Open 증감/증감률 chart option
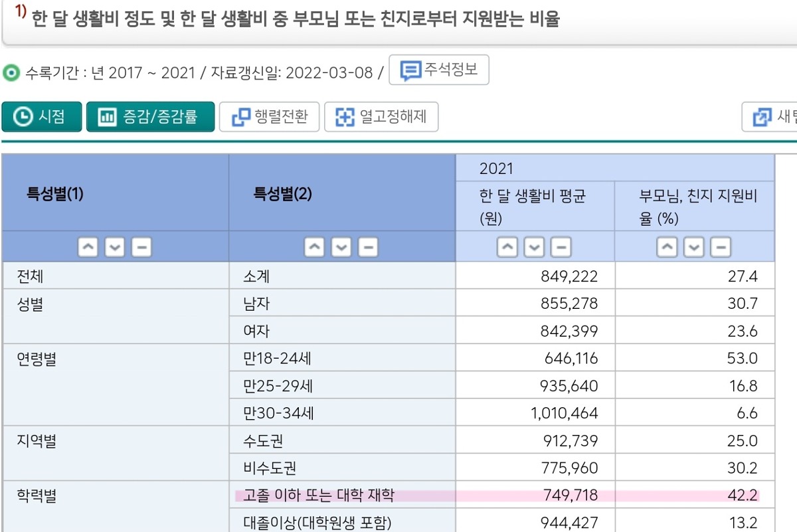This screenshot has height=532, width=797. 150,117
